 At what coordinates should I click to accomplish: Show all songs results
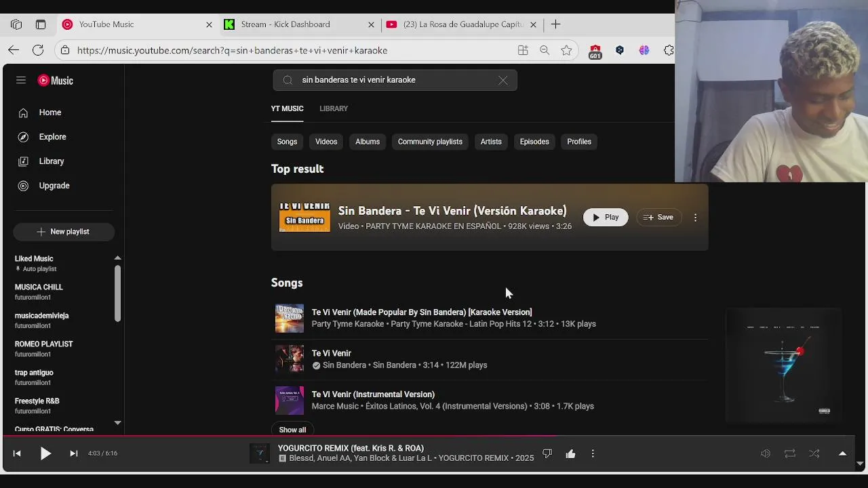pos(292,430)
